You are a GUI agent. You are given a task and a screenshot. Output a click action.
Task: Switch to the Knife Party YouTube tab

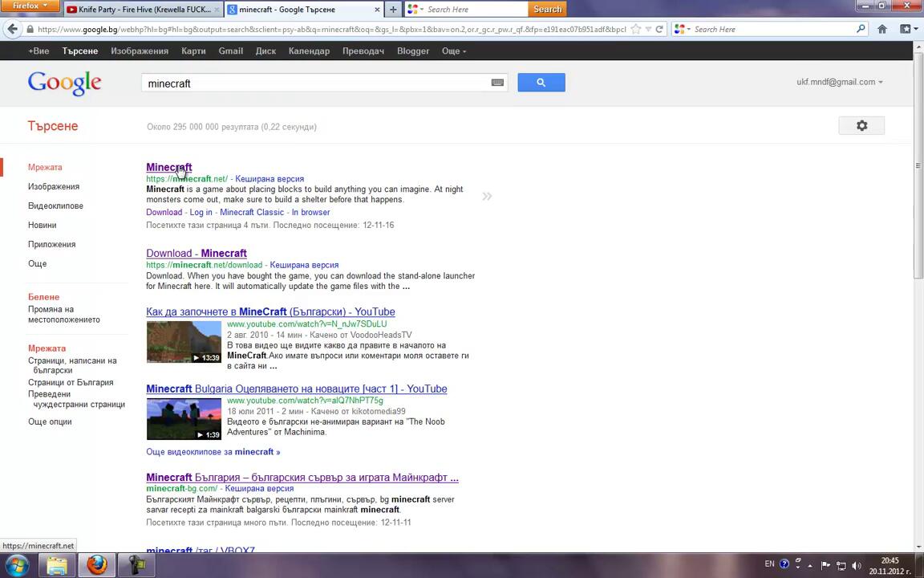click(x=140, y=10)
